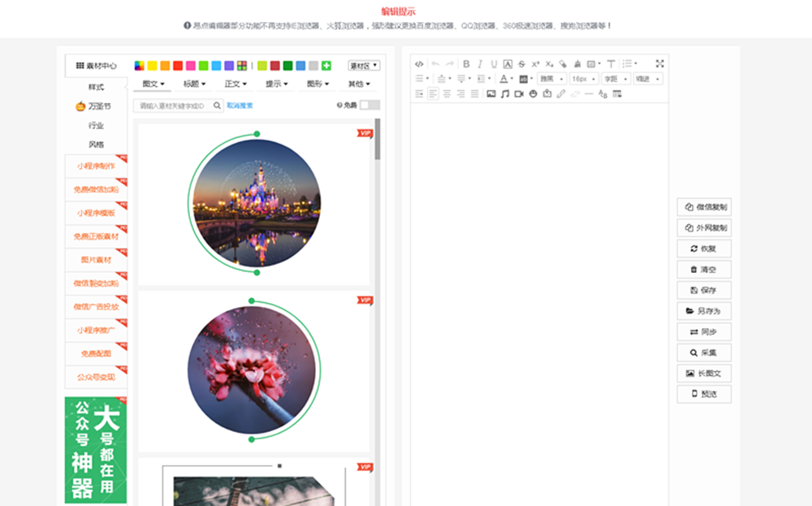Insert music with the note icon

(x=504, y=94)
